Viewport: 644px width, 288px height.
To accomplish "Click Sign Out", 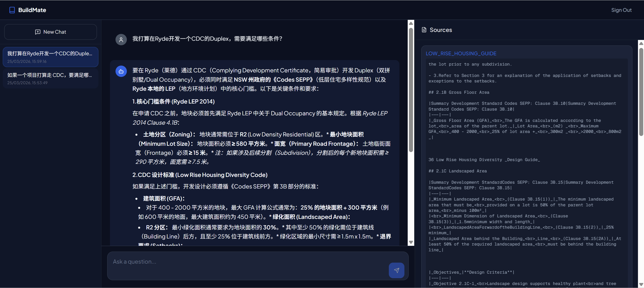I will pos(621,10).
